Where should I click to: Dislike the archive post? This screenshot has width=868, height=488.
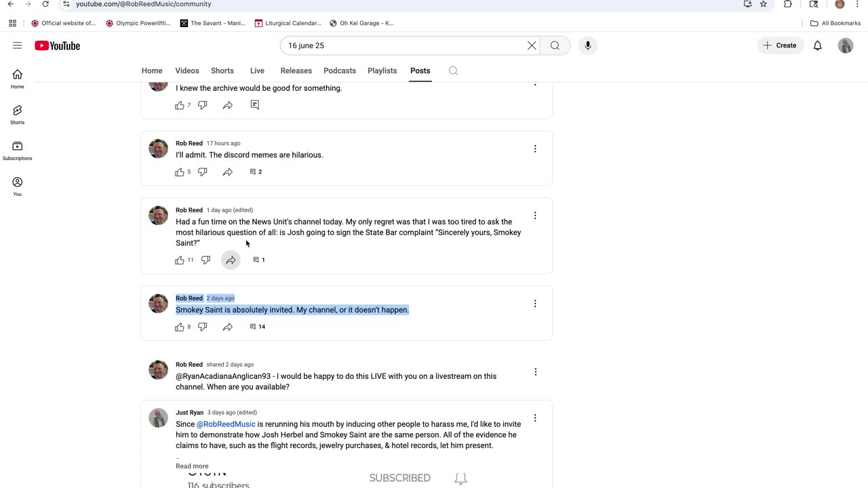click(202, 105)
